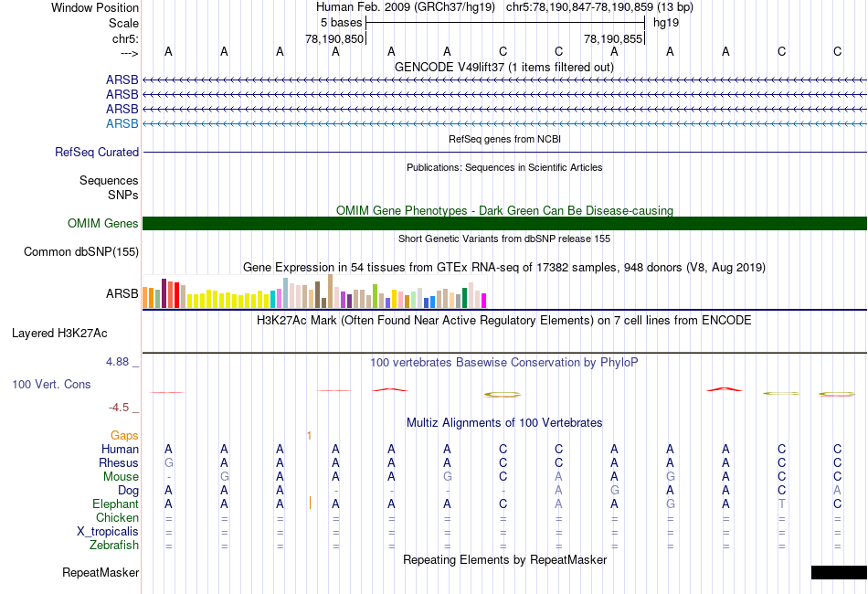Open the RepeatMasker track label

coord(101,573)
